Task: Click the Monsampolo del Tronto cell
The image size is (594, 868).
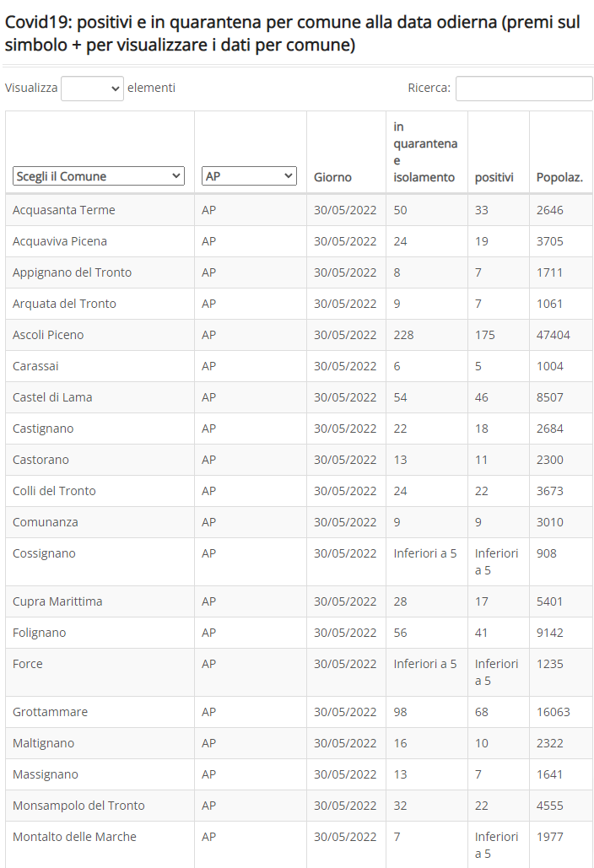Action: tap(100, 806)
